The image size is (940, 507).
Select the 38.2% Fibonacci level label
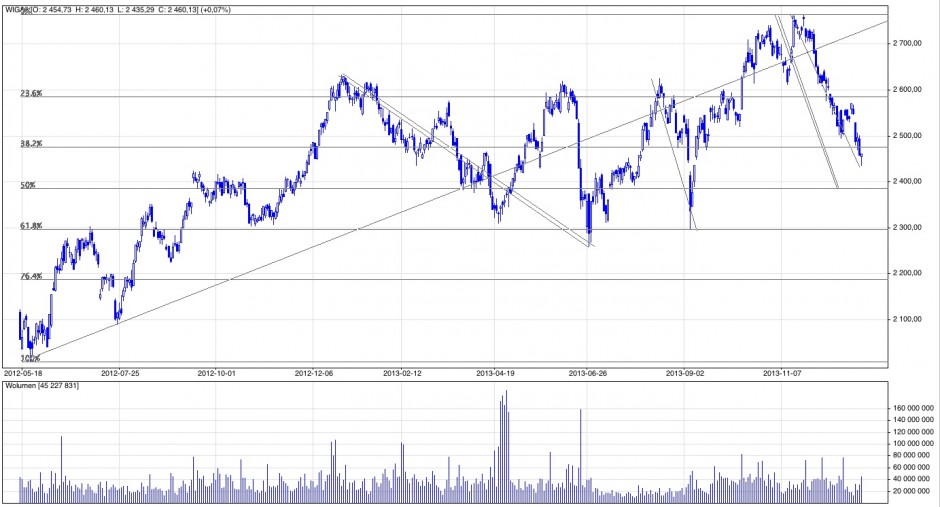point(31,143)
